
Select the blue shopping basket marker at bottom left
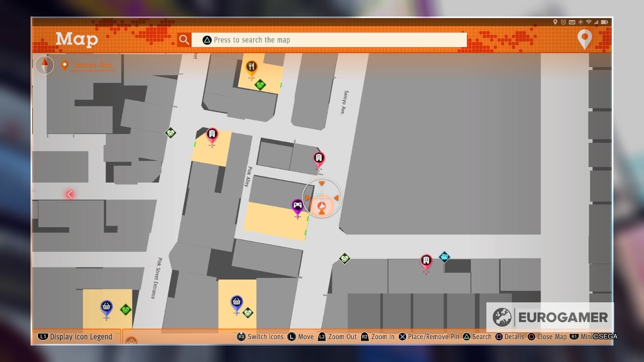click(x=106, y=308)
